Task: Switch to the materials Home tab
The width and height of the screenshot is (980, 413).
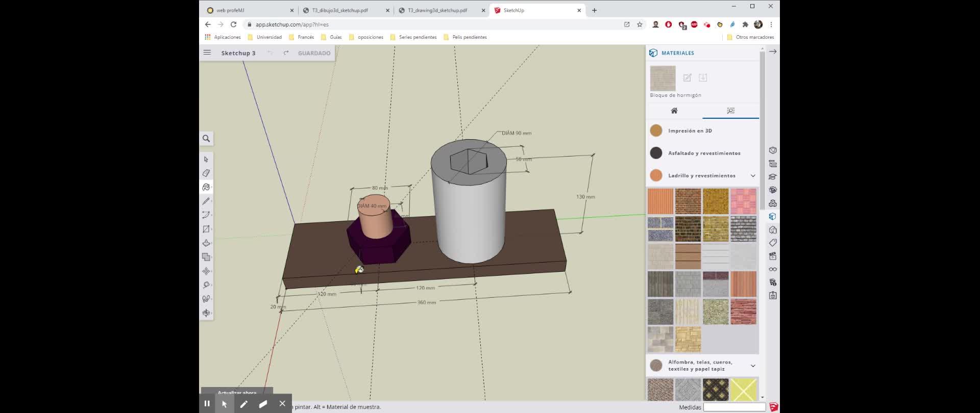Action: [x=674, y=111]
